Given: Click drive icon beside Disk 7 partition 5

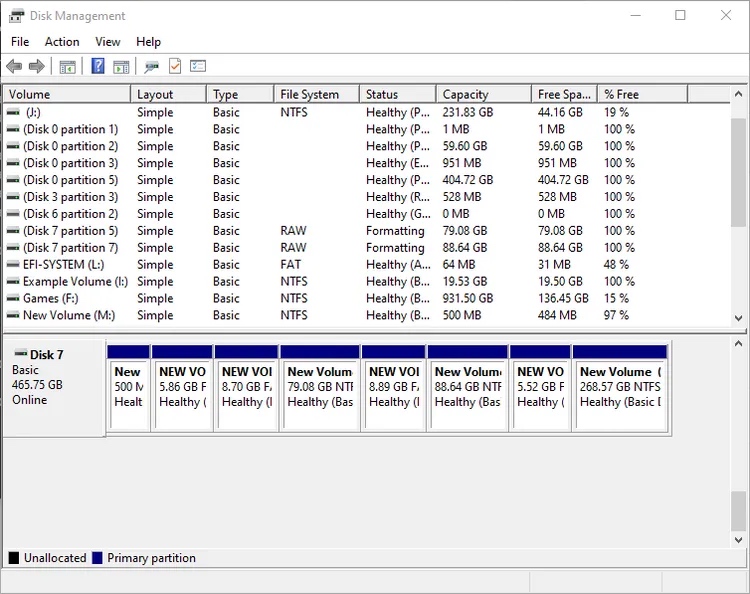Looking at the screenshot, I should click(x=13, y=231).
